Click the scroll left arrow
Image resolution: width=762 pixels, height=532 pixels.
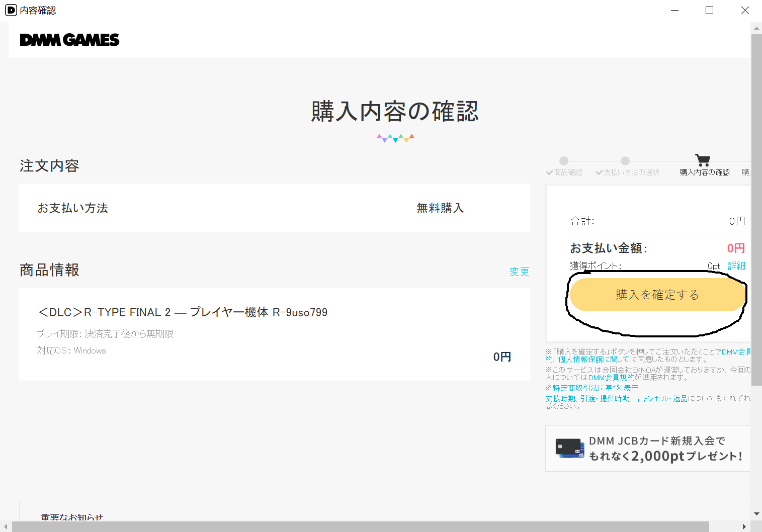[x=6, y=526]
